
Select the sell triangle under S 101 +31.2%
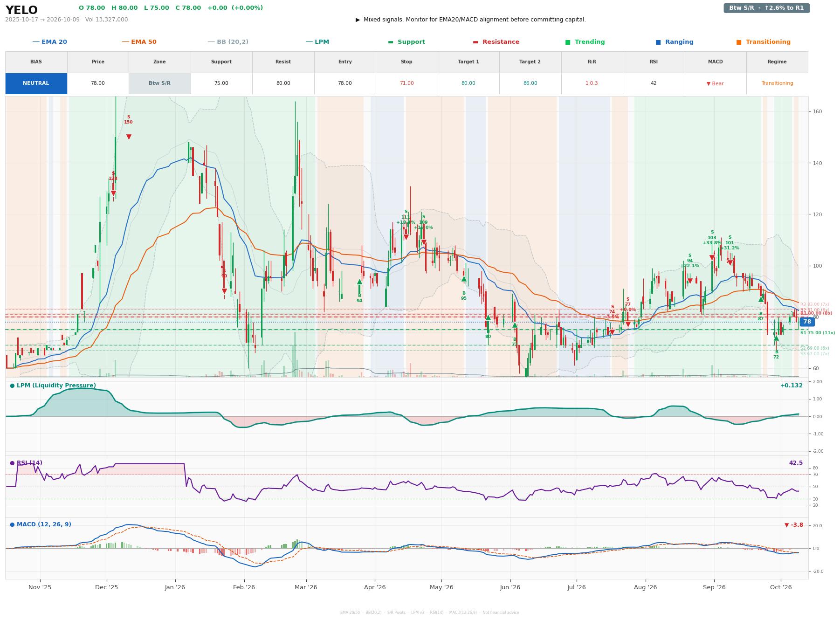[730, 263]
